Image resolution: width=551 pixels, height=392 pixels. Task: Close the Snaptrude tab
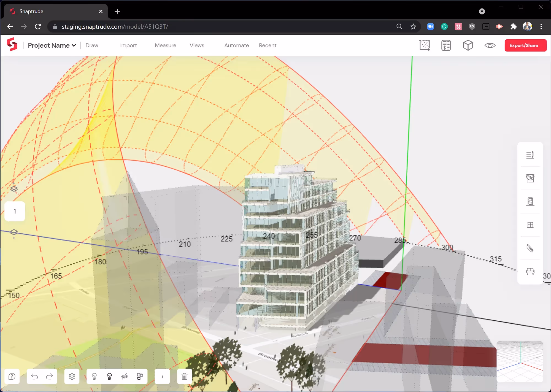point(101,11)
